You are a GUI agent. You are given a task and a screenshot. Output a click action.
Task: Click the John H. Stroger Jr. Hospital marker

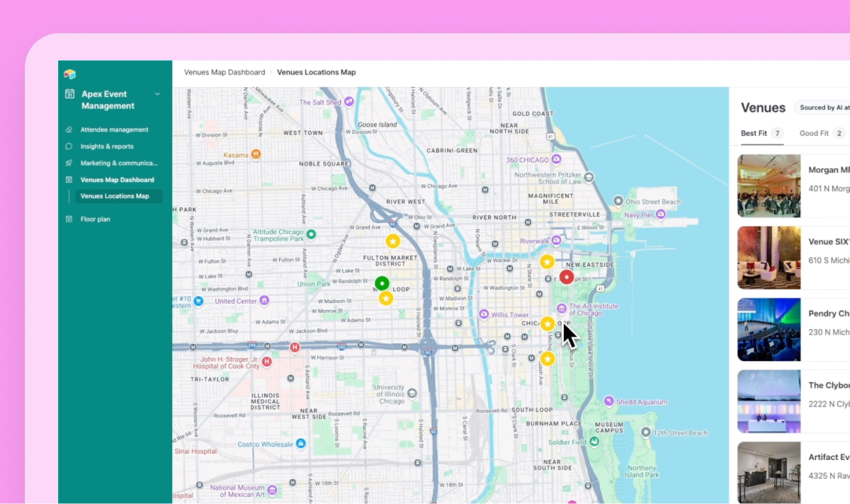[x=266, y=362]
